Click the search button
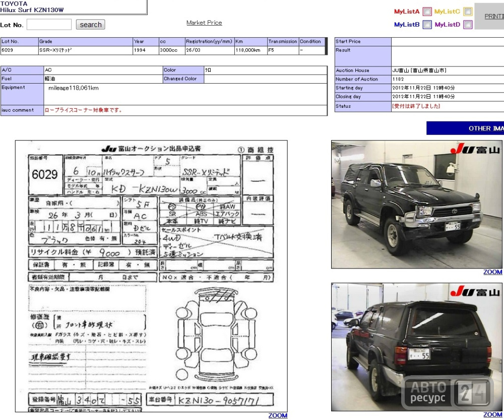Screen dimensions: 504x420 [90, 24]
